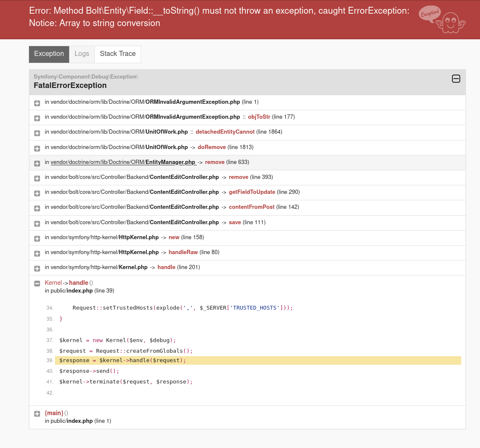Expand the ContentEditController.php save frame
The image size is (480, 448).
[37, 223]
